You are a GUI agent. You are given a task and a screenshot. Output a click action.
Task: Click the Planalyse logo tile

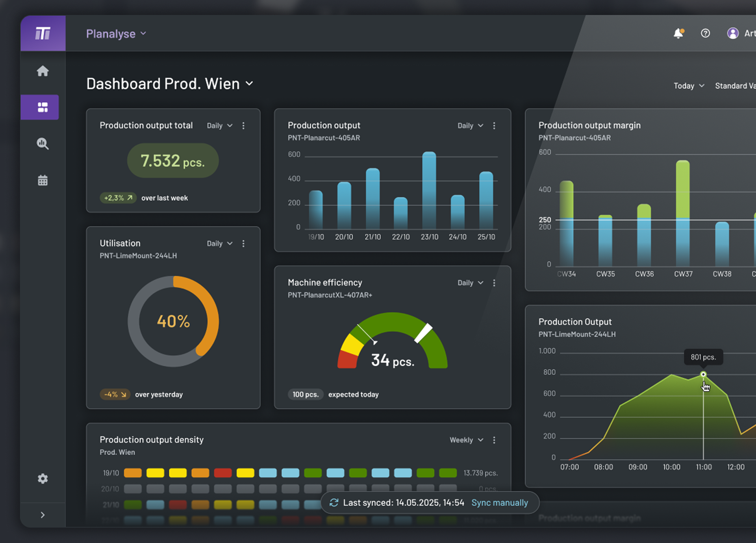43,33
